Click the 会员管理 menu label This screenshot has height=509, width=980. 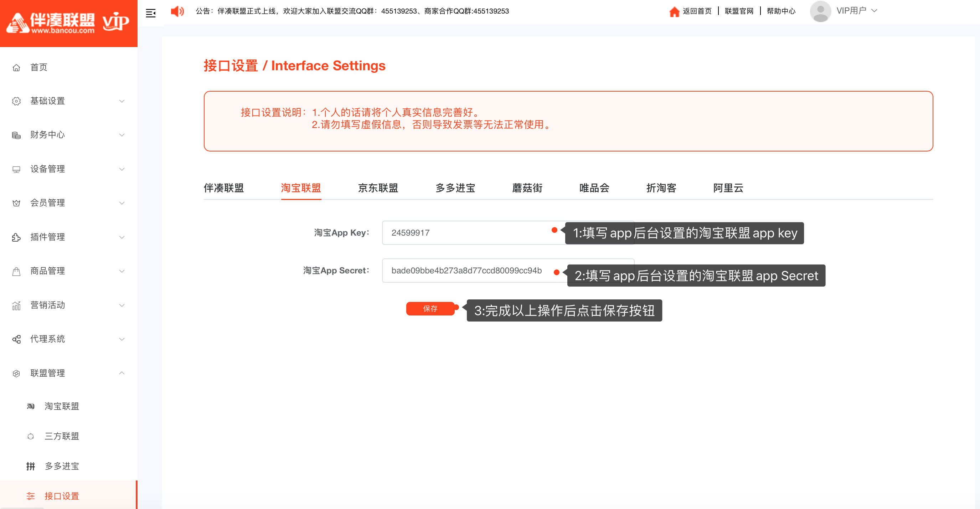tap(47, 203)
